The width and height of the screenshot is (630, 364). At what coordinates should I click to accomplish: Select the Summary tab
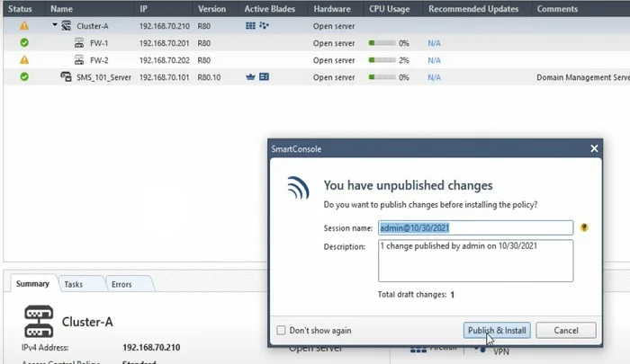pos(32,284)
